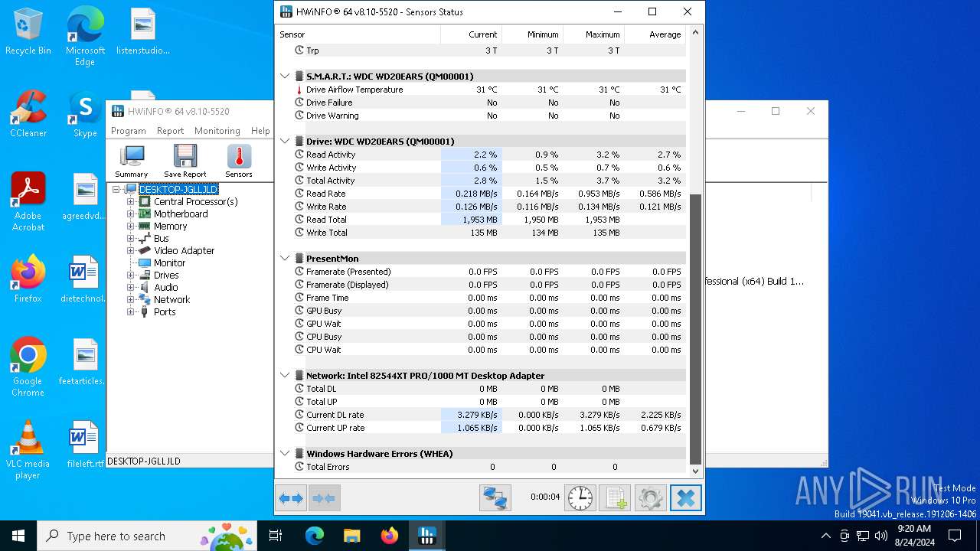Open CCleaner desktop shortcut

[28, 114]
